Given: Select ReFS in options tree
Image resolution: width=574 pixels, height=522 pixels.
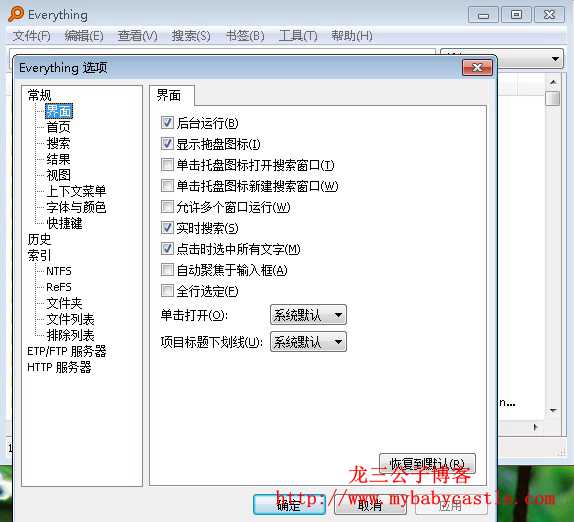Looking at the screenshot, I should coord(59,287).
